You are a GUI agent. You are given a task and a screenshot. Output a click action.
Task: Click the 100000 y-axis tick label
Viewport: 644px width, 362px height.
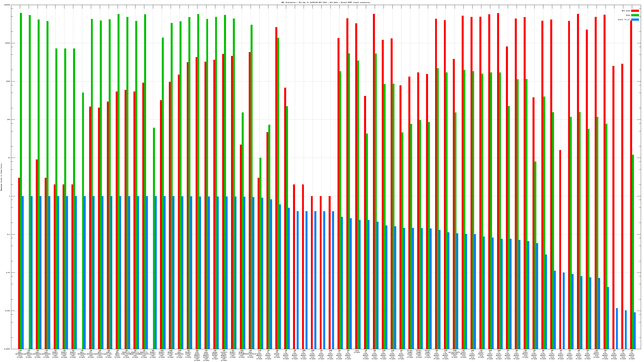(7, 5)
